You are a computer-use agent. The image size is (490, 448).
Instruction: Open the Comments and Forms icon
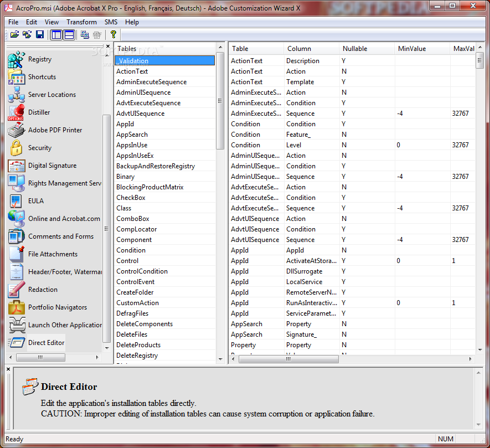[x=16, y=236]
